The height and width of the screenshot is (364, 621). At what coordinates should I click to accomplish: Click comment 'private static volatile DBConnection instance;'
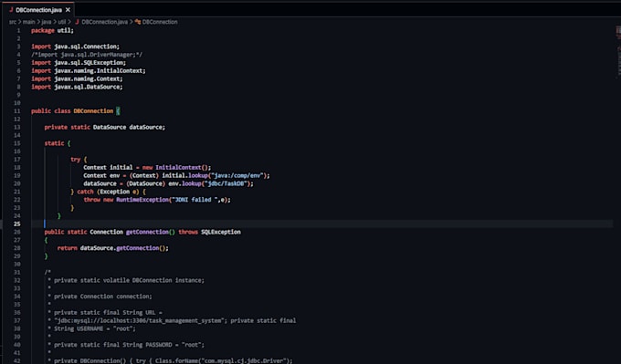click(x=129, y=280)
